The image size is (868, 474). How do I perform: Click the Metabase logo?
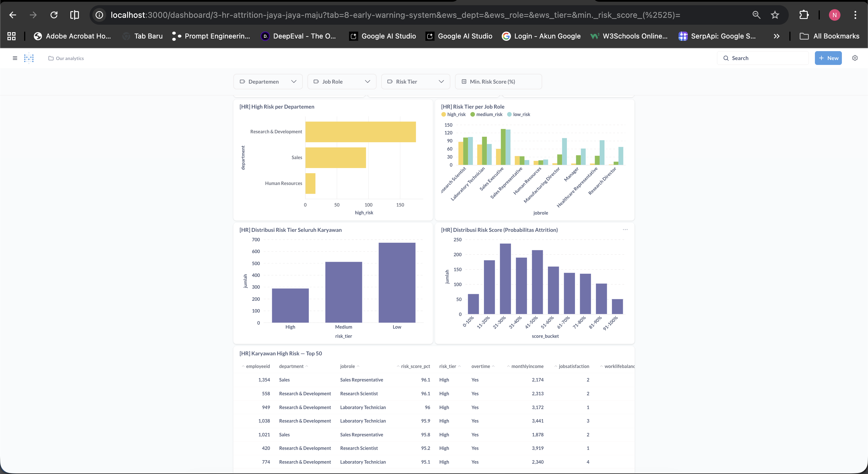point(29,58)
